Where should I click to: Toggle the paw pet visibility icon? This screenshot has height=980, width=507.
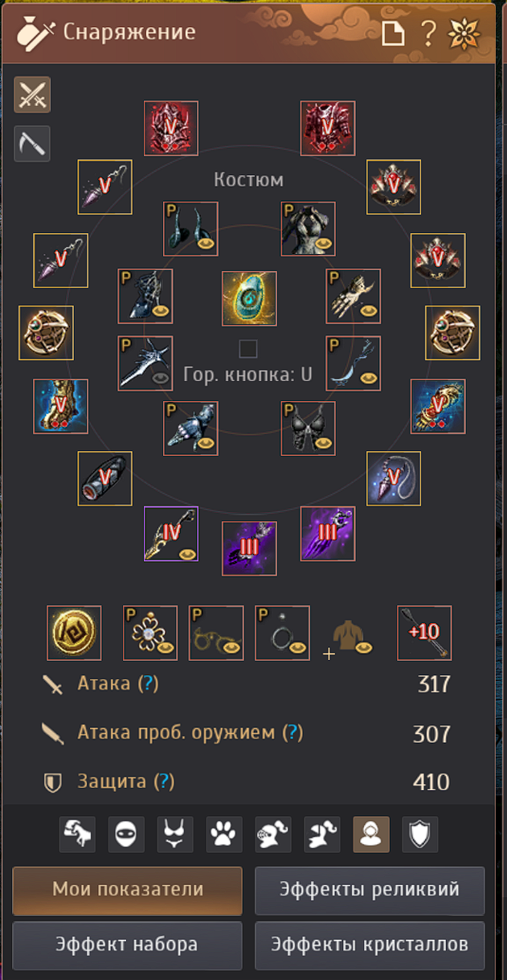224,834
